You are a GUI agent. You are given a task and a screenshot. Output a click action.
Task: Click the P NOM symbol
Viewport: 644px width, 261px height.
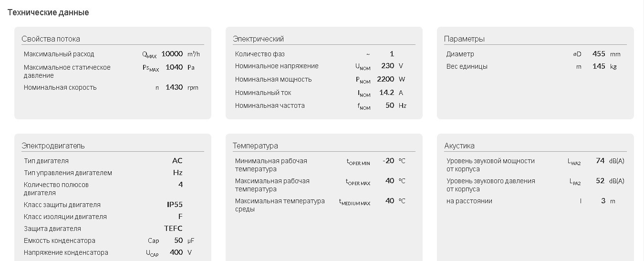coord(363,81)
